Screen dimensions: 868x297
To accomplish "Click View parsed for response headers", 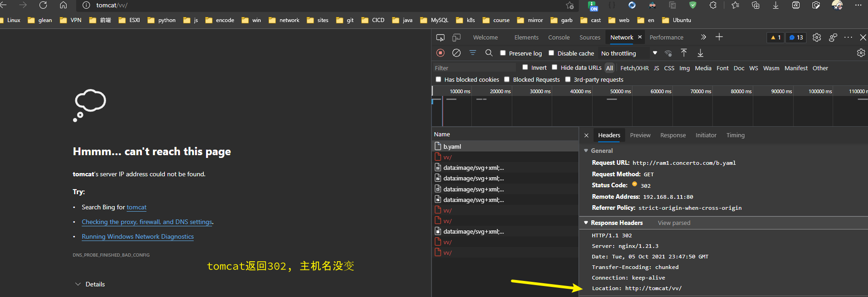I will coord(674,223).
